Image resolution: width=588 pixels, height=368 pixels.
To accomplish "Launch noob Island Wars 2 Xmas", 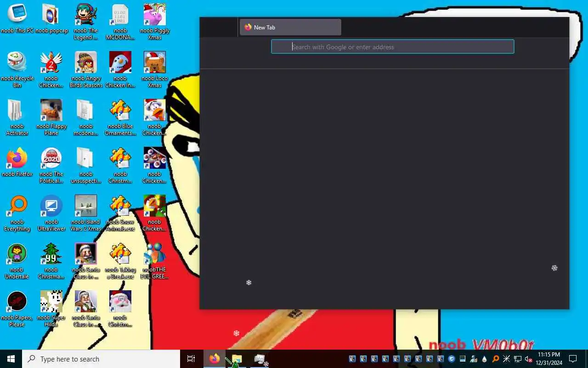I will [86, 213].
